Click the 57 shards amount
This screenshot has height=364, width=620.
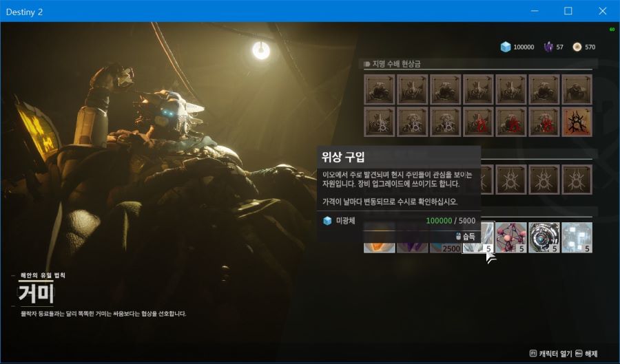(x=559, y=47)
